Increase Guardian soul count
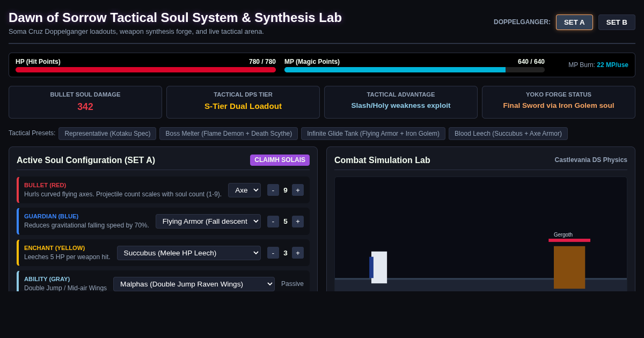This screenshot has width=644, height=338. [x=298, y=222]
